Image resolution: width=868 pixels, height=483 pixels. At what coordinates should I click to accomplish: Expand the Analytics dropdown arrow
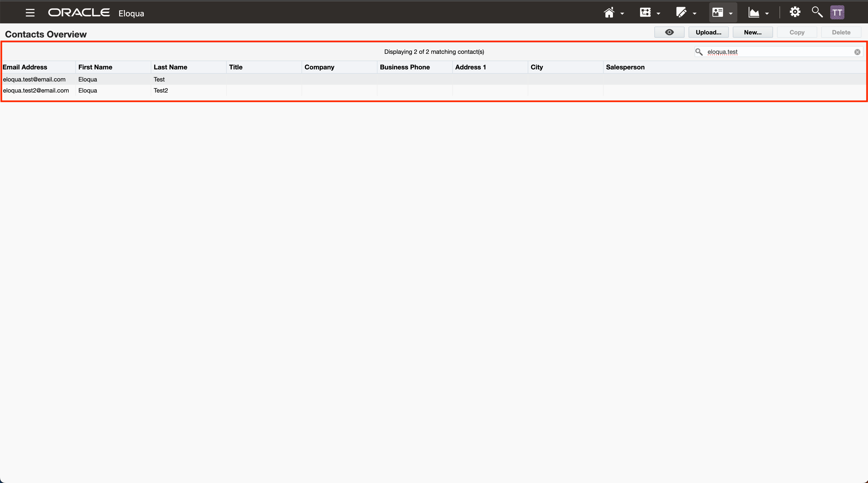767,14
